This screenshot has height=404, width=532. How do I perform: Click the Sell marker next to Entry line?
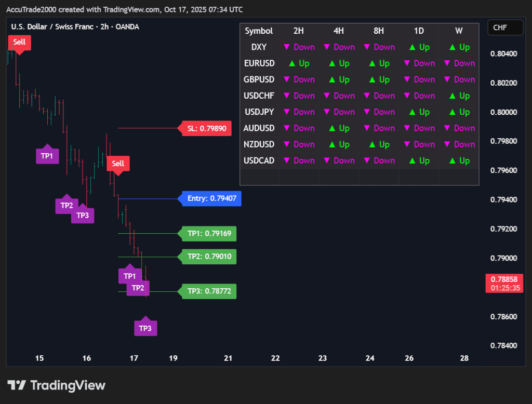(118, 164)
